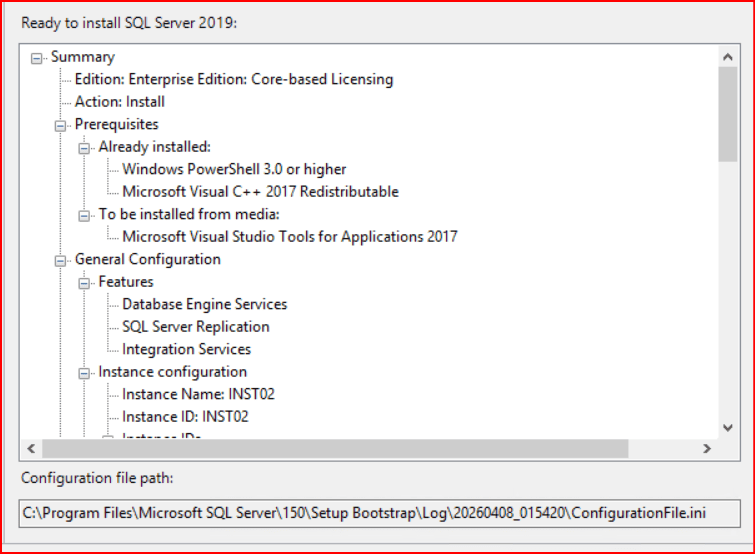Collapse the To be installed from media node

pos(85,215)
